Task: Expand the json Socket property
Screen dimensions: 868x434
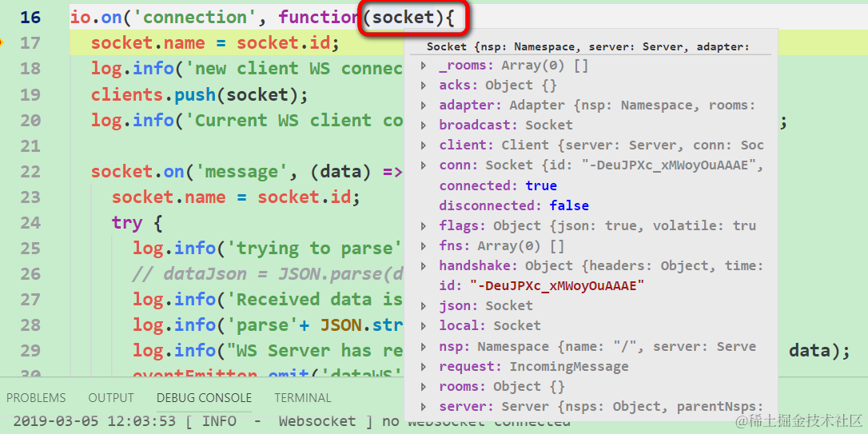Action: point(424,305)
